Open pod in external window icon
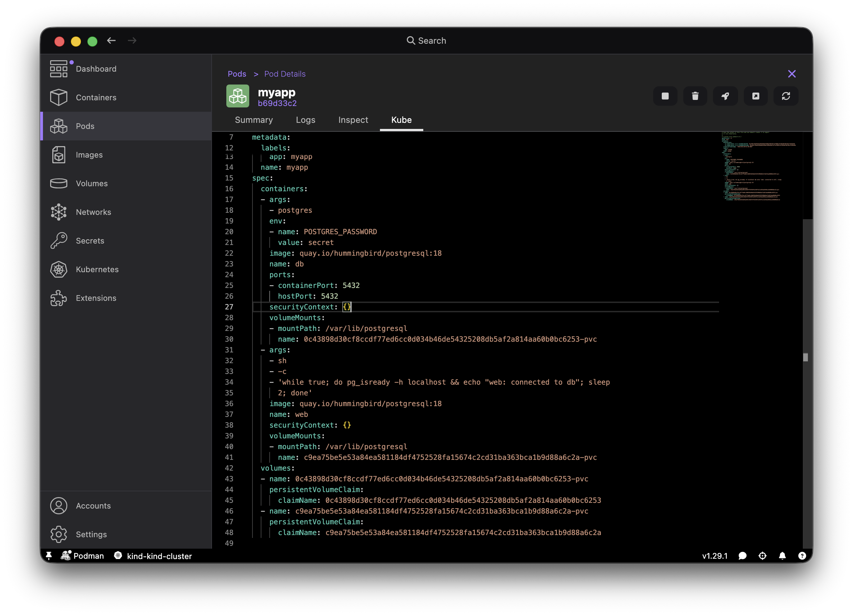 tap(756, 96)
